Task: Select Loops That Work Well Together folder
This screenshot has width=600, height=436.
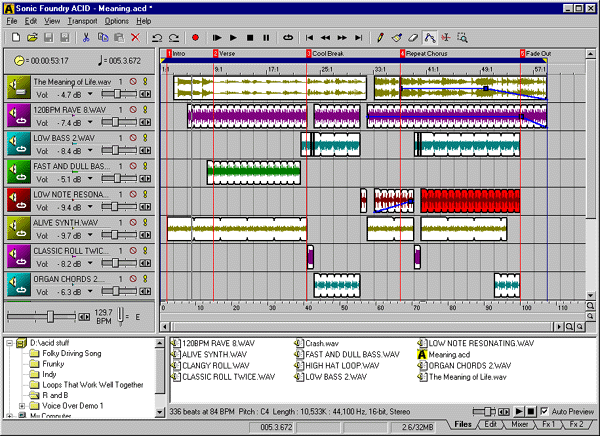Action: [93, 385]
